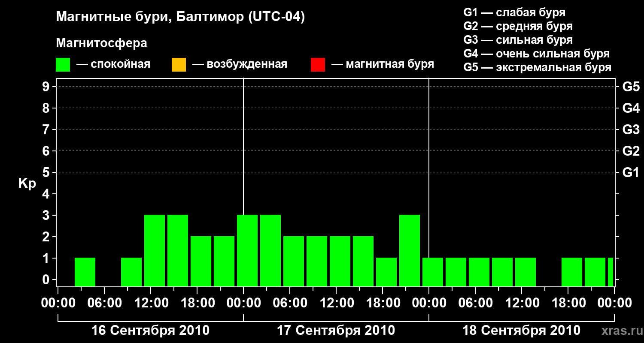Click the legend text 'G2 — средняя буря'

(x=518, y=26)
